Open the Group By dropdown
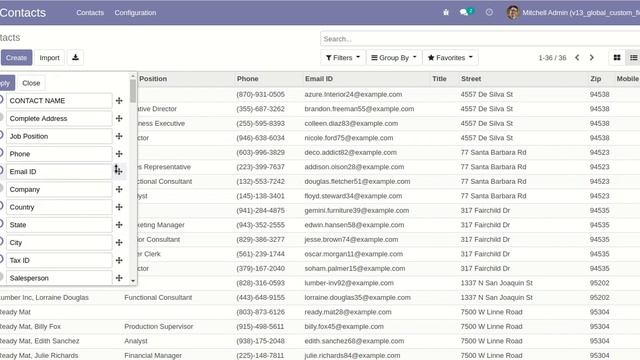Screen dimensions: 640x360 click(394, 58)
